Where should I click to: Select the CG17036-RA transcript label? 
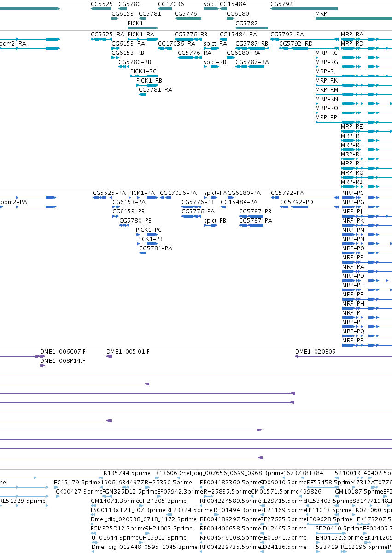click(x=176, y=44)
